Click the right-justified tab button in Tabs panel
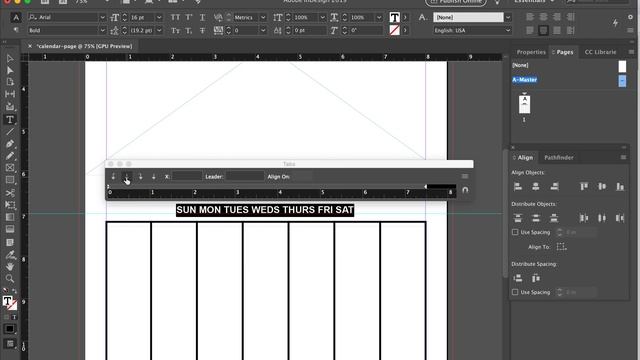Viewport: 640px width, 360px height. pyautogui.click(x=140, y=176)
